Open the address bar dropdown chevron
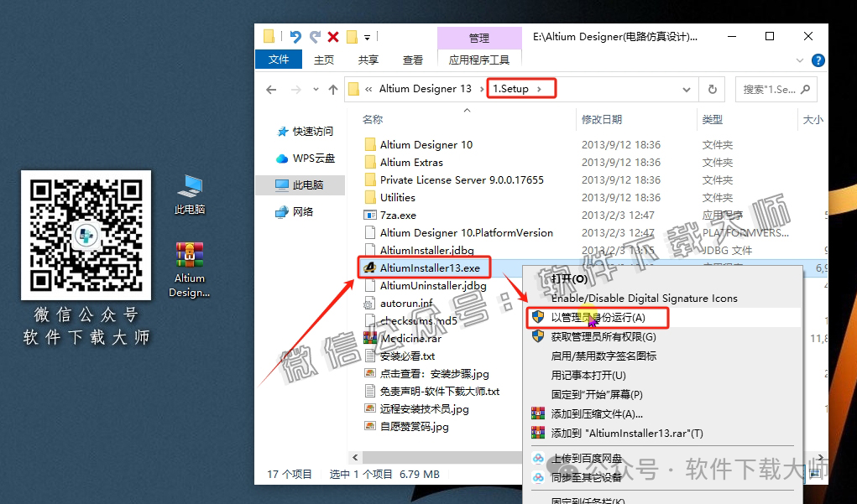This screenshot has height=504, width=857. coord(687,88)
